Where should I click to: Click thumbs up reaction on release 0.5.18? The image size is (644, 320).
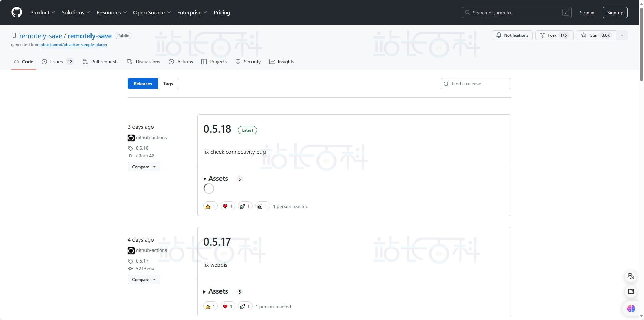click(210, 206)
